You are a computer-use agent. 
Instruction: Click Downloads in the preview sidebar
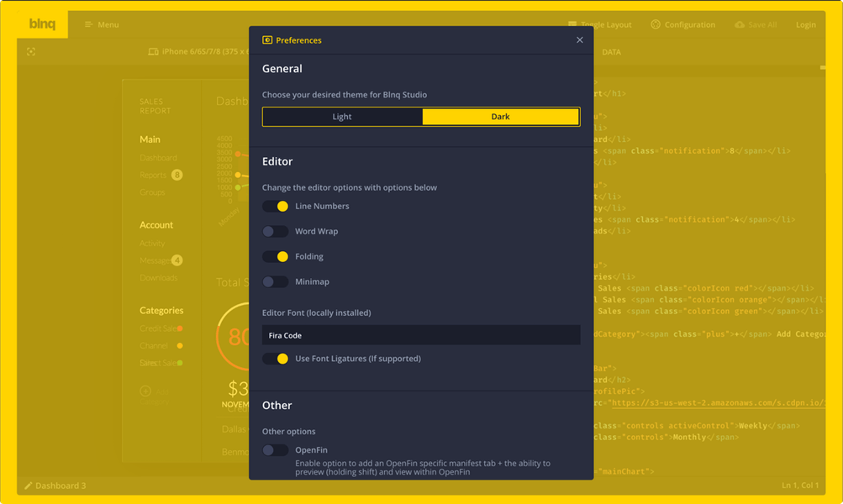tap(159, 278)
